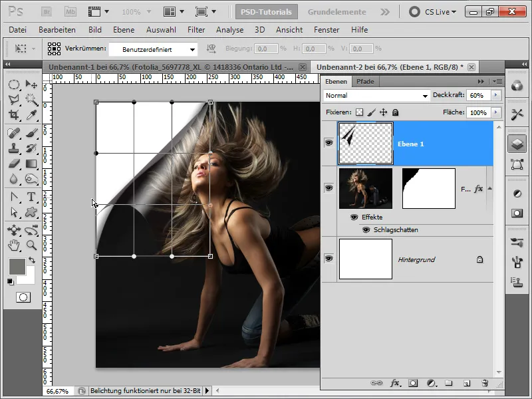The image size is (532, 399).
Task: Select the Elliptical Marquee tool
Action: pos(14,84)
